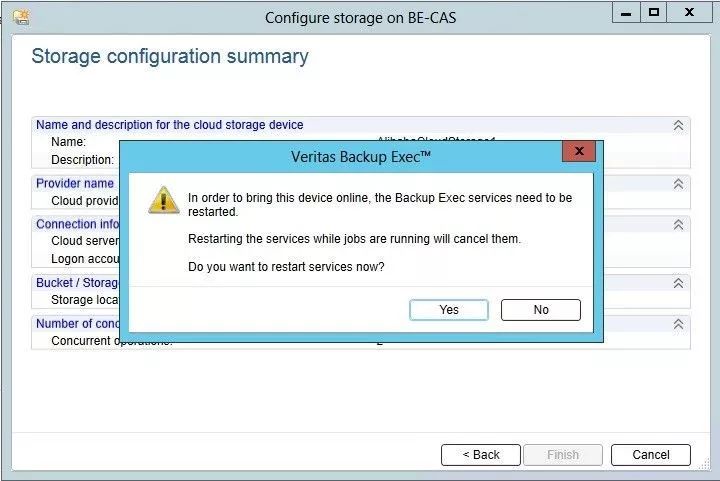This screenshot has width=720, height=481.
Task: Close the Veritas Backup Exec dialog
Action: (x=578, y=152)
